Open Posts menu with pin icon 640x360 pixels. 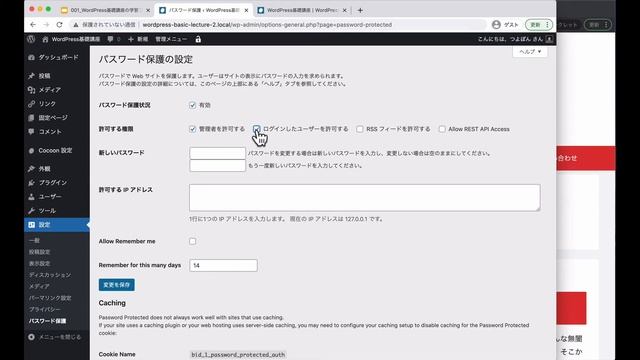tap(57, 76)
